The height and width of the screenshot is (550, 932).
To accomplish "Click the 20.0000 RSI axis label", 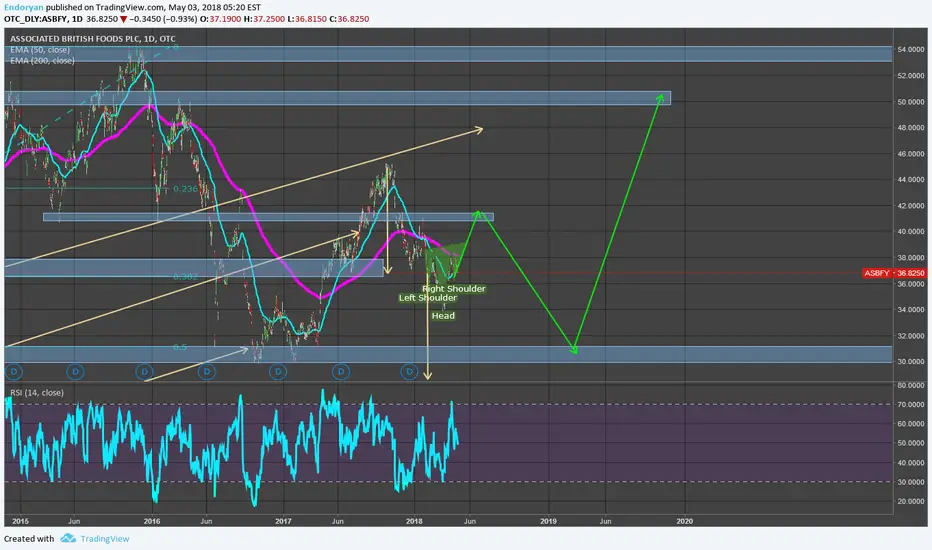I will point(910,501).
